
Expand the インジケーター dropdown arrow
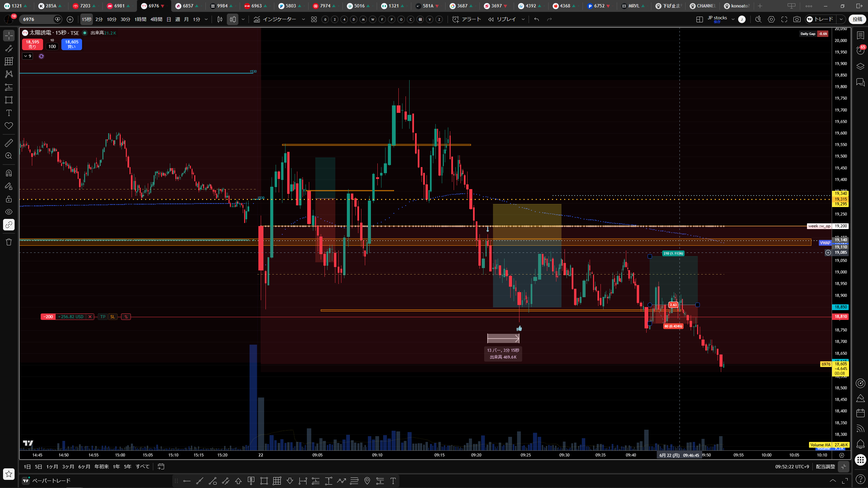point(303,19)
